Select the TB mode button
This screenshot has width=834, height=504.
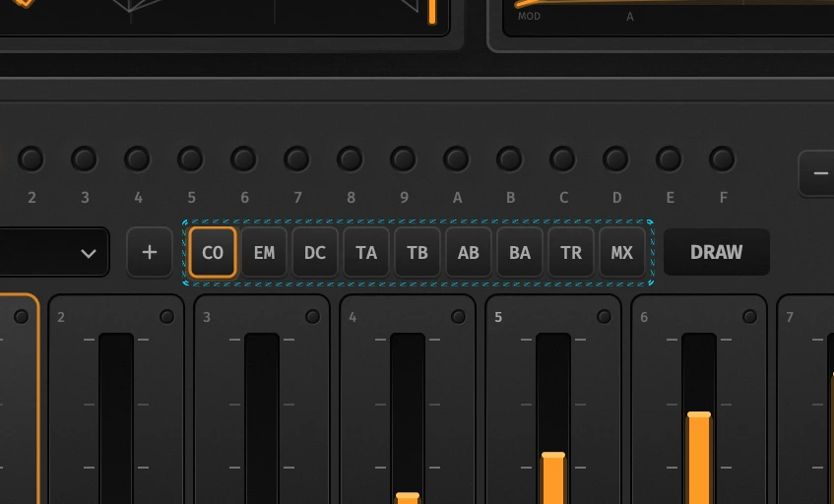coord(417,253)
